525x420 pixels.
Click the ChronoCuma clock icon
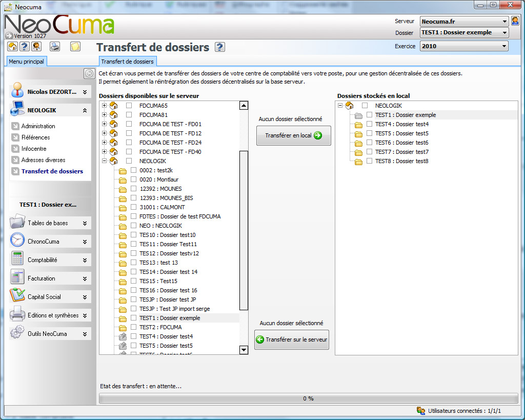point(17,240)
